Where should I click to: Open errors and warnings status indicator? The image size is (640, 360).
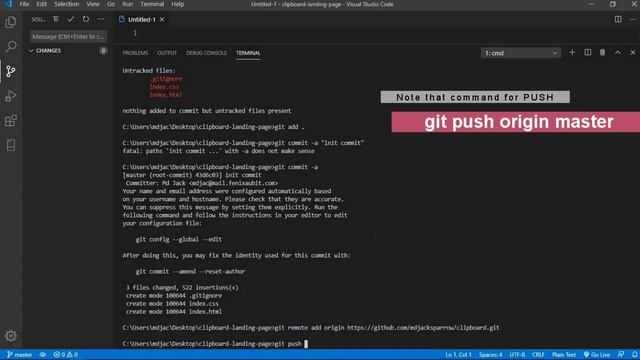tap(65, 355)
